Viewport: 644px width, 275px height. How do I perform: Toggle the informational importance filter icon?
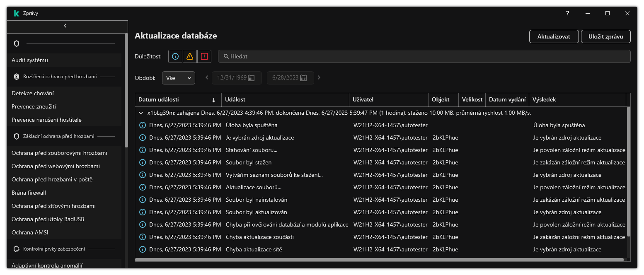(x=175, y=56)
